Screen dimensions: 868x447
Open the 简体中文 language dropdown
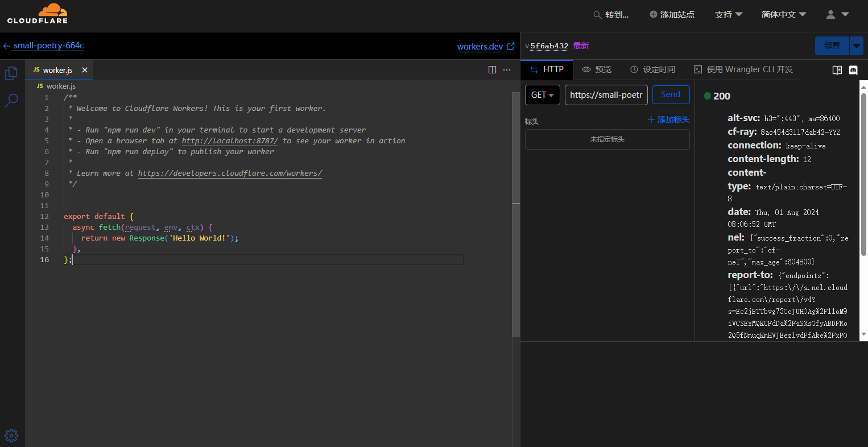[784, 15]
